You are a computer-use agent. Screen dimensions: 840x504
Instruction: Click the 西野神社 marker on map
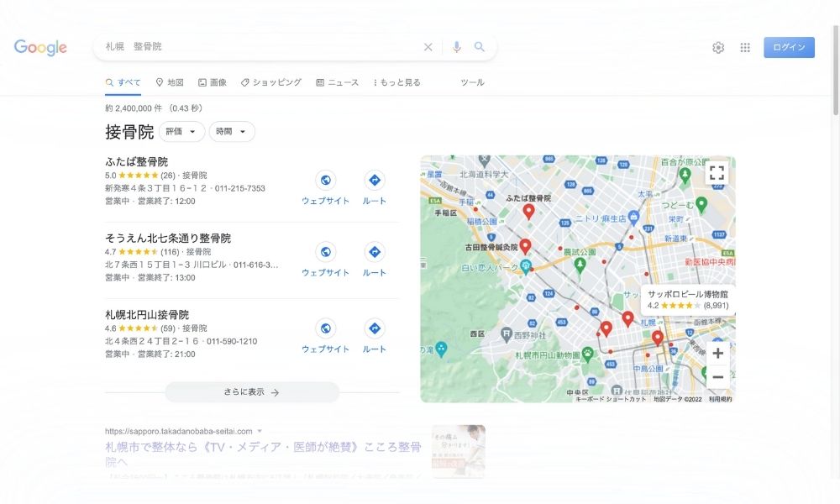pos(507,335)
